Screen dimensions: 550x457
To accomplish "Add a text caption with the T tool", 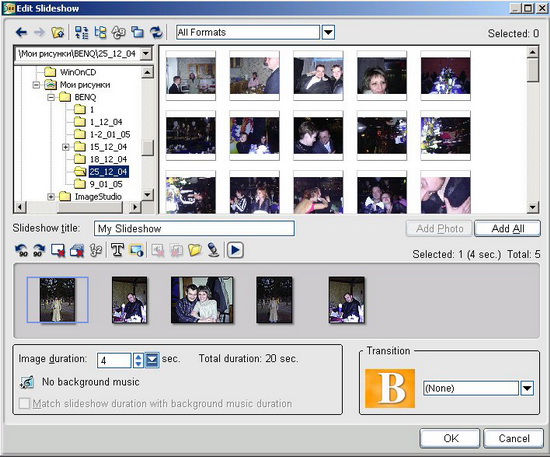I will click(118, 250).
